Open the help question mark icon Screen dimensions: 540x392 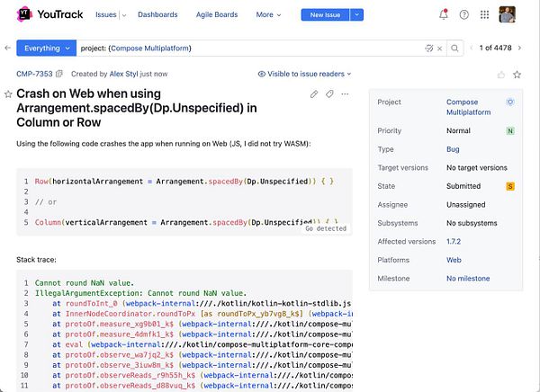tap(463, 14)
